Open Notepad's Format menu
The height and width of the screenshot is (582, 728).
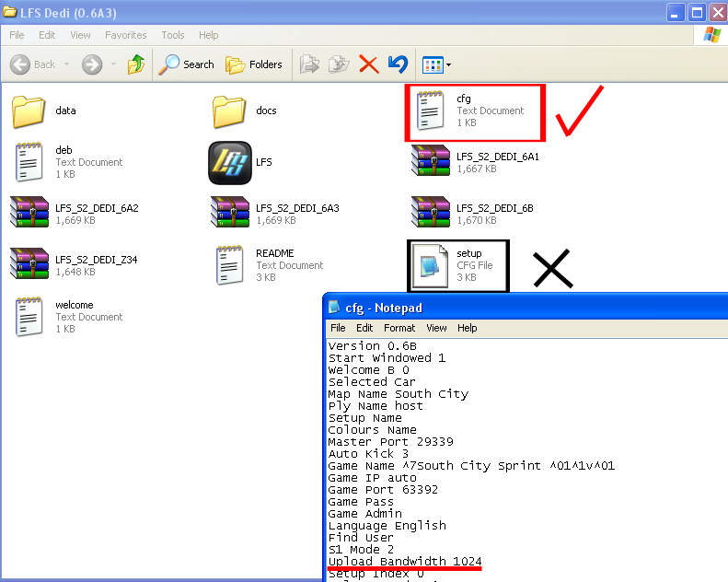pos(399,328)
